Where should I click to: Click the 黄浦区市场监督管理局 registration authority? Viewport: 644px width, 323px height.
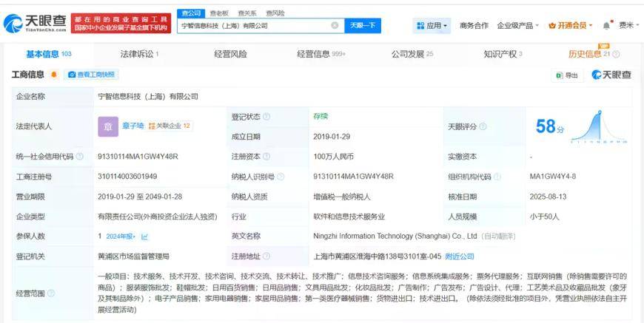133,256
